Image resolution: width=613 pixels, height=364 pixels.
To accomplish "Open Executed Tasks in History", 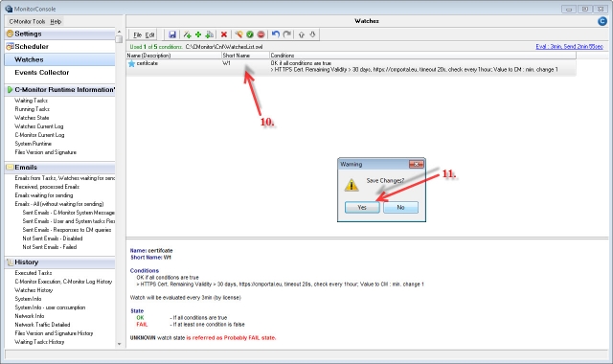I will click(x=34, y=273).
